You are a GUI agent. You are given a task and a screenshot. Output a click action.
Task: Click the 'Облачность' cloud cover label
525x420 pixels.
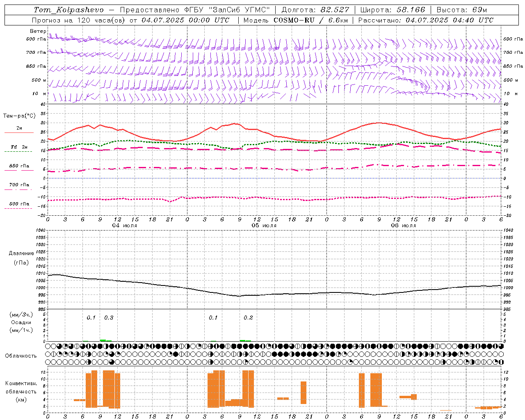(21, 356)
